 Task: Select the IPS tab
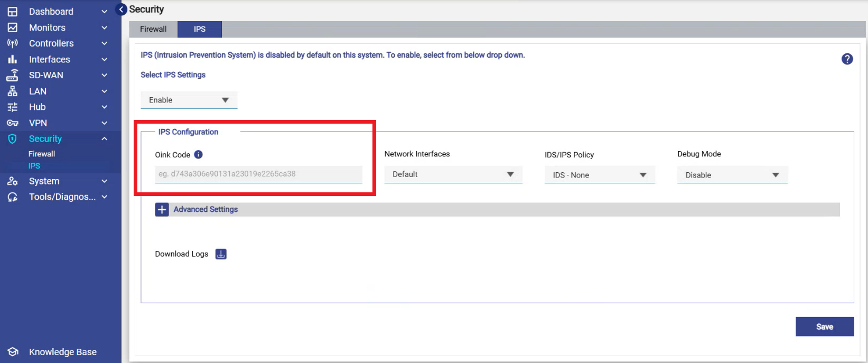click(x=199, y=29)
